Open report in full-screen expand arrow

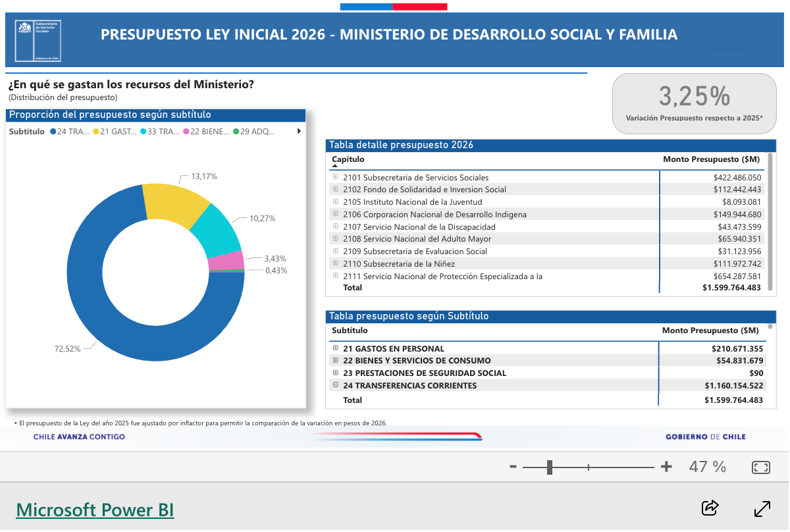[x=762, y=508]
